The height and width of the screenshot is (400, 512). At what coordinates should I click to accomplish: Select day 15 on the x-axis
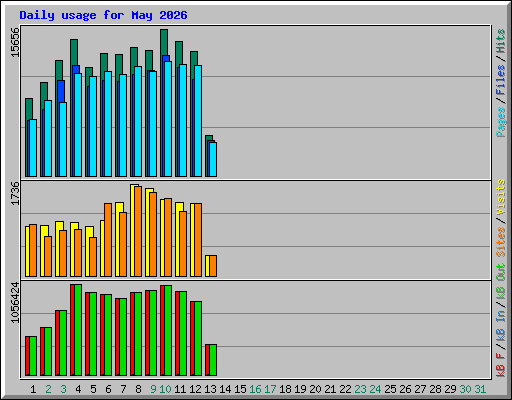tap(240, 389)
